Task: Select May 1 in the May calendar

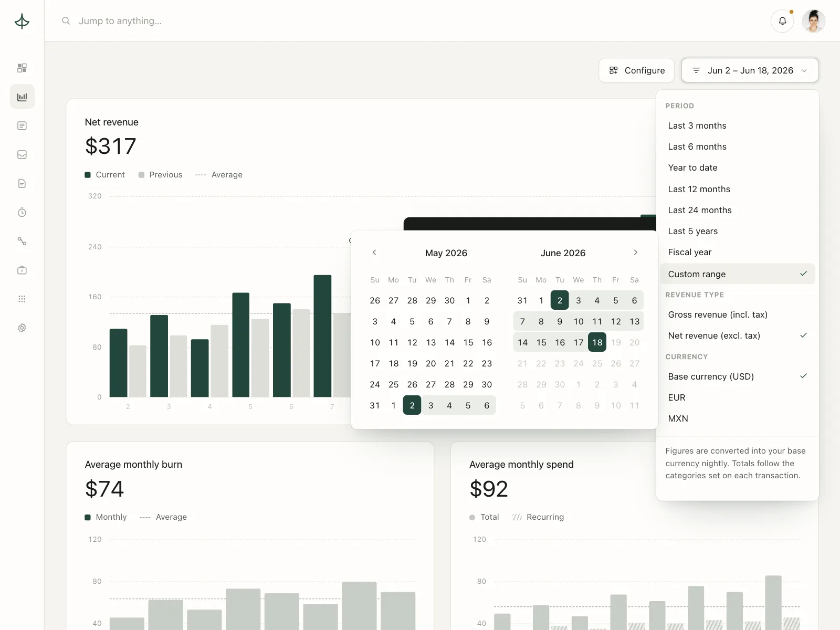Action: coord(468,300)
